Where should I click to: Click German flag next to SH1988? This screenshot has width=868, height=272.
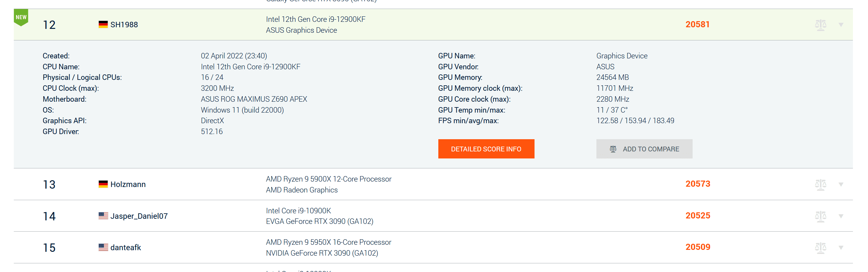click(x=103, y=25)
